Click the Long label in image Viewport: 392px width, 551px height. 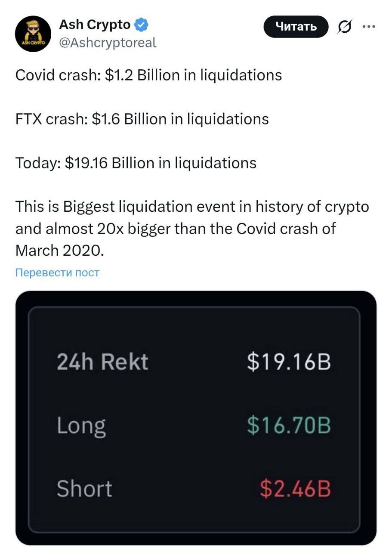click(81, 425)
